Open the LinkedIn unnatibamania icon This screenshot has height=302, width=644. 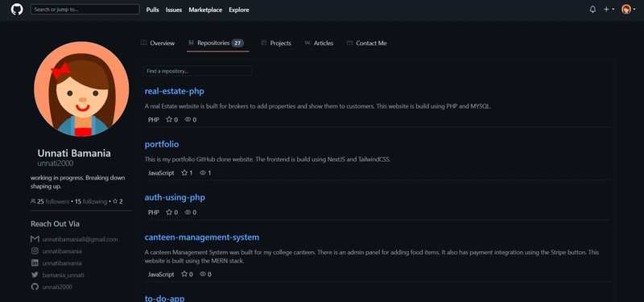tap(35, 263)
